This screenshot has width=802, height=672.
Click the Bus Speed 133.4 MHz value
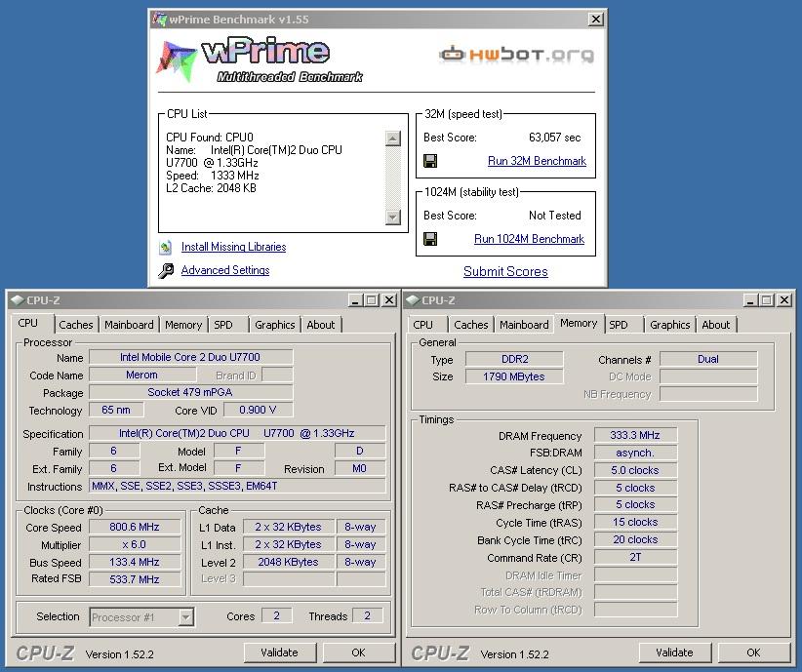click(x=135, y=562)
